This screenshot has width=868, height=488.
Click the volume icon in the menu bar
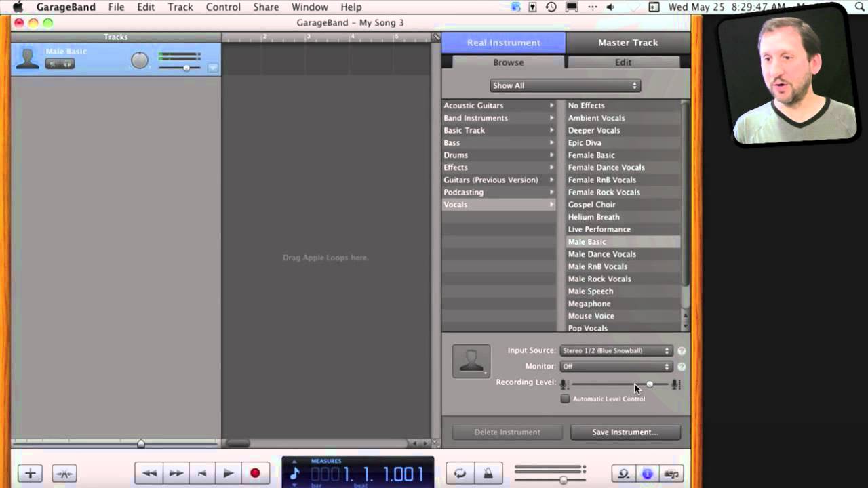click(610, 7)
